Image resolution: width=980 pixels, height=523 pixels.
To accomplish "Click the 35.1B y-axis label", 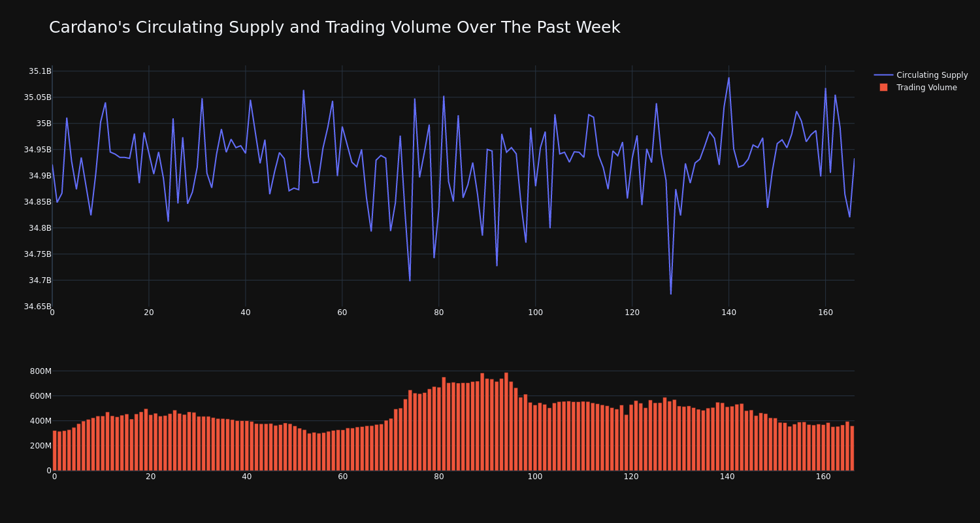I will pos(40,71).
